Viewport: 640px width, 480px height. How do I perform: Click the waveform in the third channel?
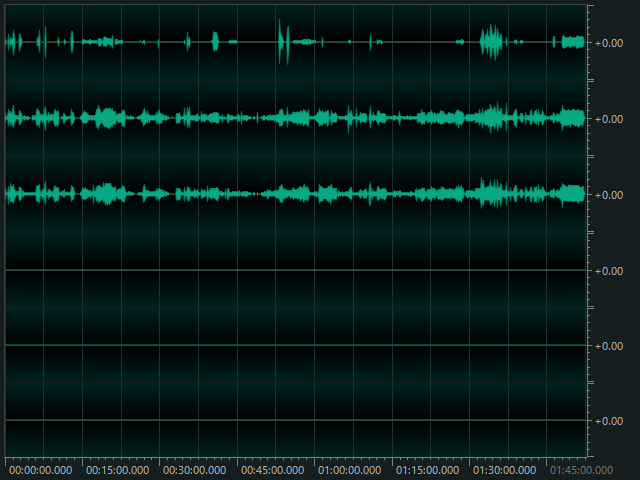pyautogui.click(x=295, y=194)
